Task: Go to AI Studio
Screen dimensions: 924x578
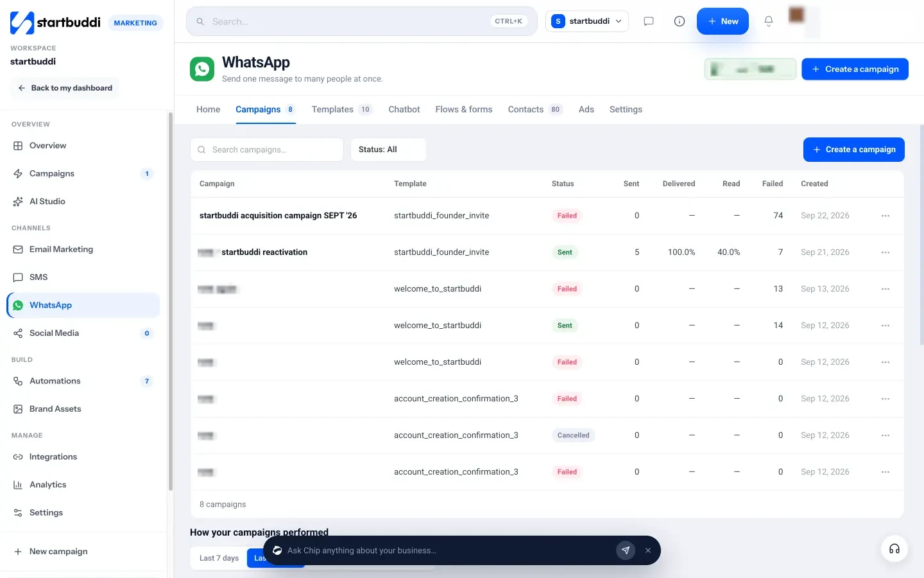Action: pyautogui.click(x=83, y=202)
